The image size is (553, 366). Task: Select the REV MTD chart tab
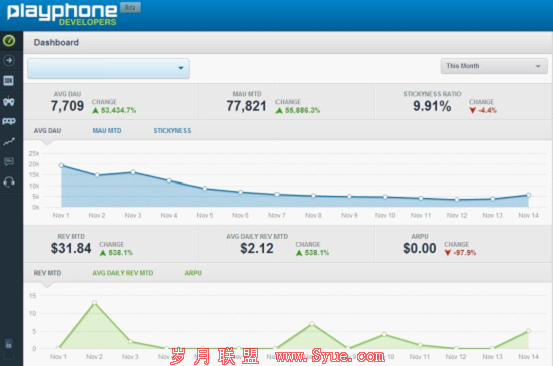click(47, 273)
